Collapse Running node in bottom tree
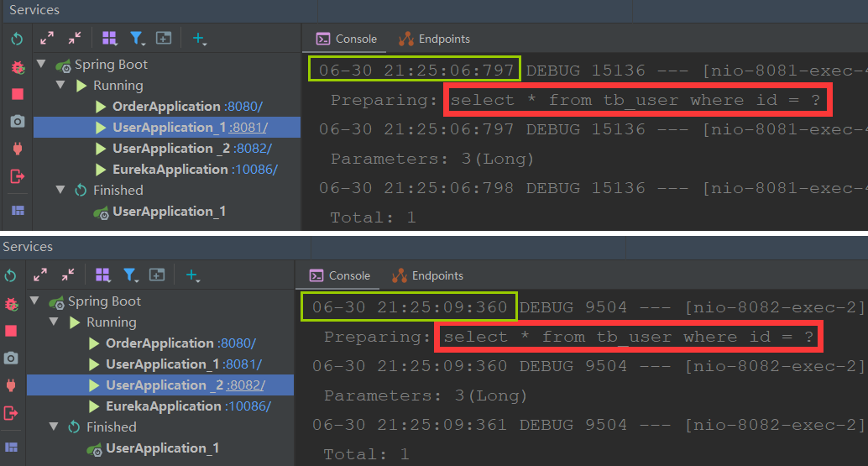 click(x=55, y=322)
